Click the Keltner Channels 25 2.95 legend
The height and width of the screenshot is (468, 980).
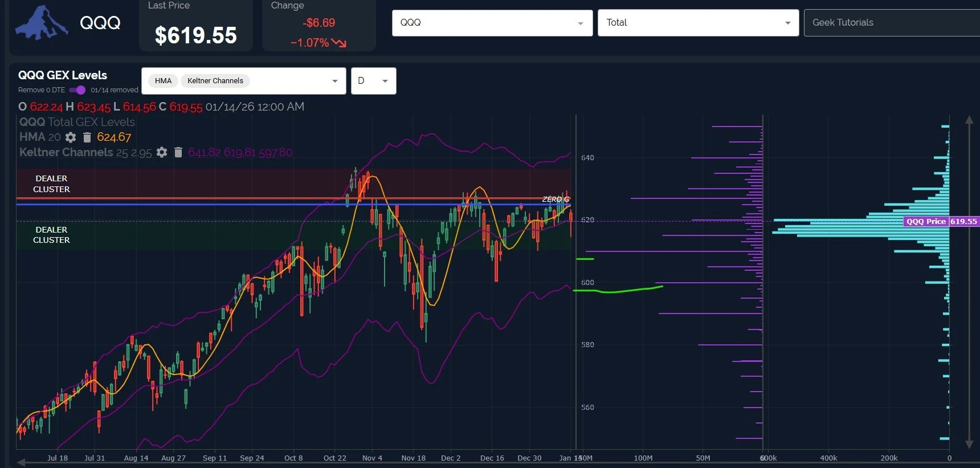pos(85,152)
